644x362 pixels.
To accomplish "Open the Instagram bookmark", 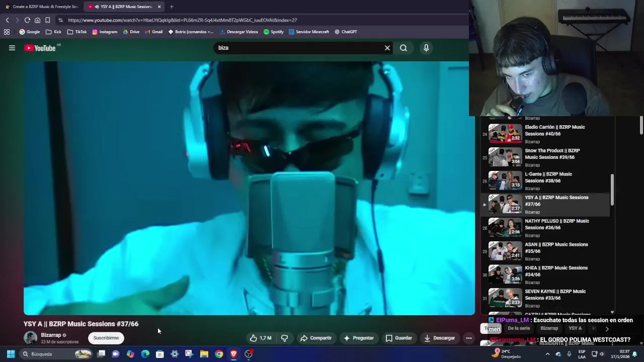I will click(x=105, y=32).
